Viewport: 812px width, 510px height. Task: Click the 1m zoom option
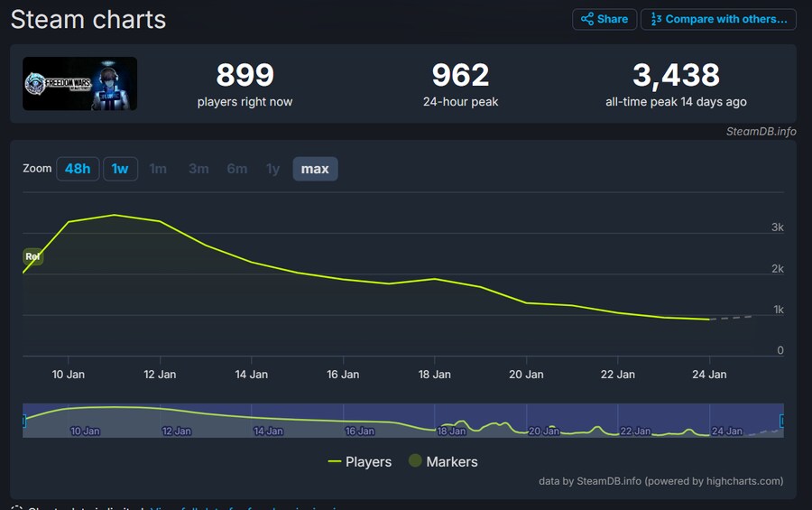[158, 169]
